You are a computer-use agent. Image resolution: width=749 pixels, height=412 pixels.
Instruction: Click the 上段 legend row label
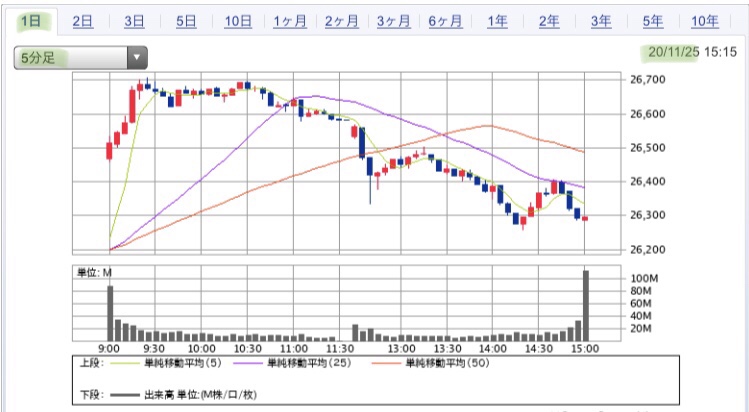(x=91, y=363)
